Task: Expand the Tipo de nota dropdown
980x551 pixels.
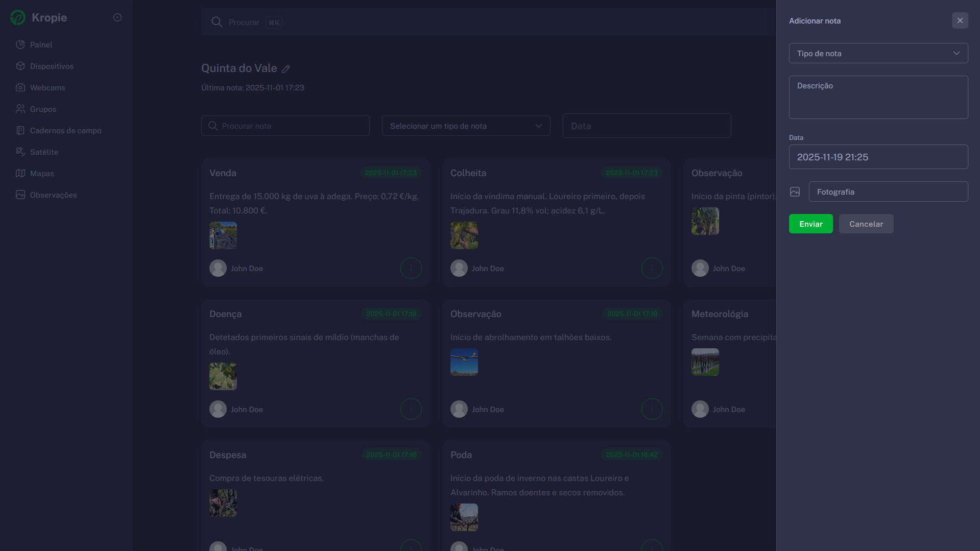Action: (x=878, y=54)
